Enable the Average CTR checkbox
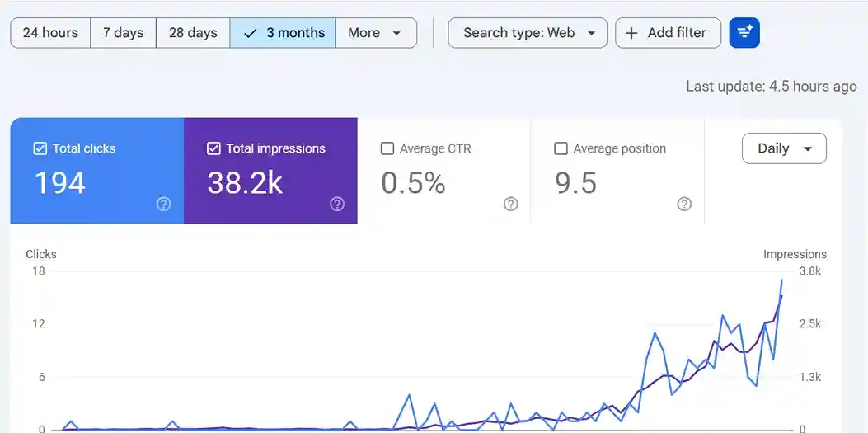This screenshot has height=433, width=868. pos(387,148)
